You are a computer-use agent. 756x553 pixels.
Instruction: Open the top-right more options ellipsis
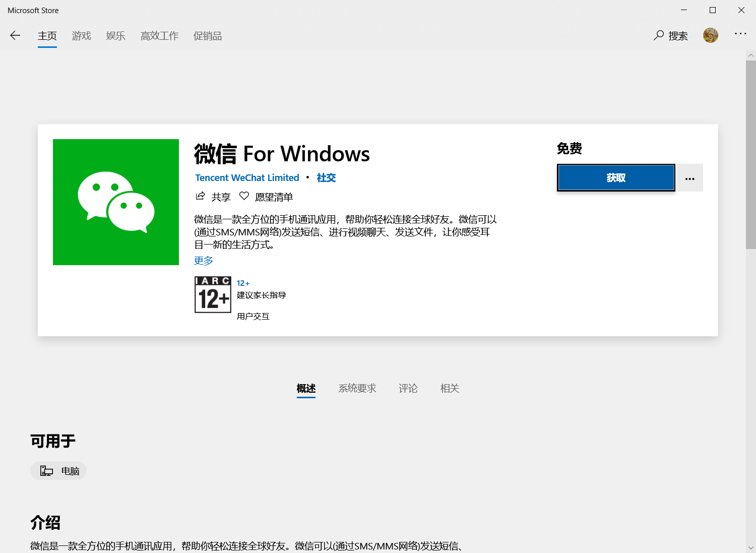tap(740, 33)
